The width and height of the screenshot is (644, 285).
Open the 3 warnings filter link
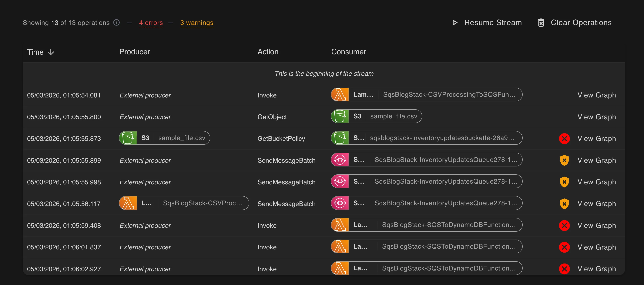(x=197, y=23)
